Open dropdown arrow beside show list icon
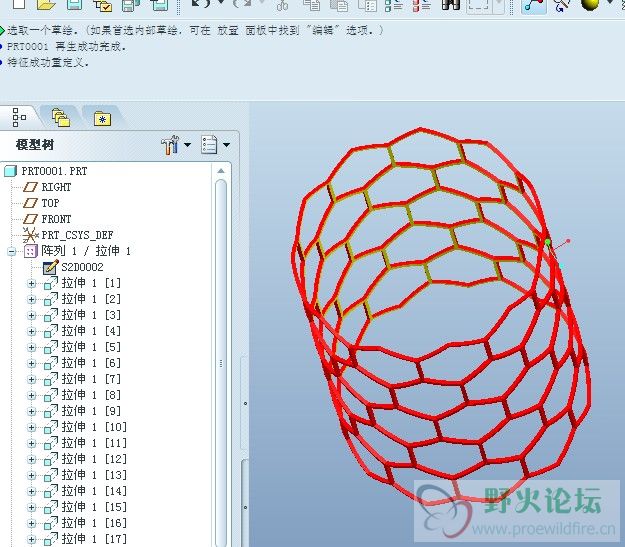625x547 pixels. pos(226,145)
